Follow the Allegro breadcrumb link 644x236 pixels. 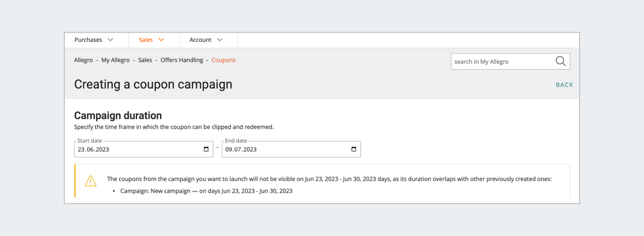click(x=83, y=60)
